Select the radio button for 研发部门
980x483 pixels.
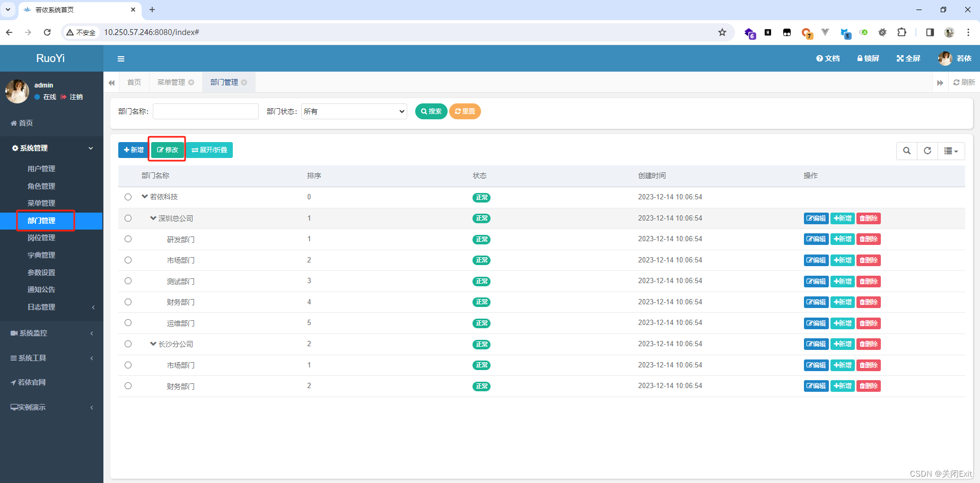pos(128,239)
